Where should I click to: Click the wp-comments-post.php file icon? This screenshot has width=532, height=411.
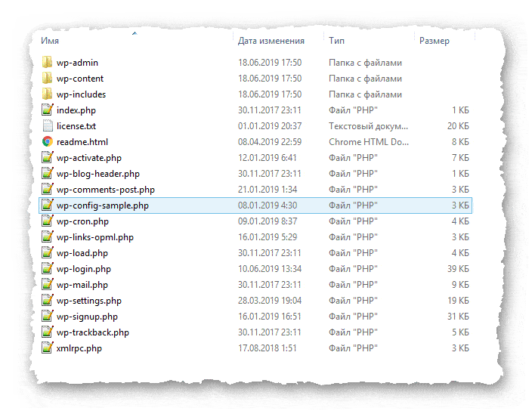[48, 189]
